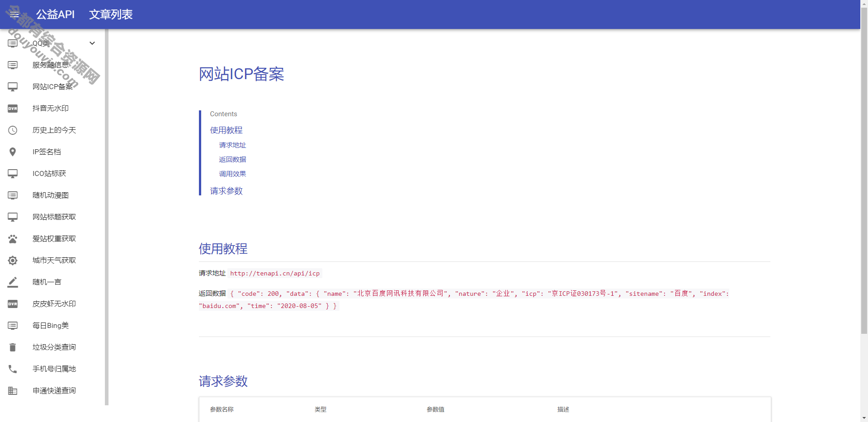Select 皮皮虾无水印 in the sidebar
The image size is (868, 422).
pyautogui.click(x=54, y=304)
